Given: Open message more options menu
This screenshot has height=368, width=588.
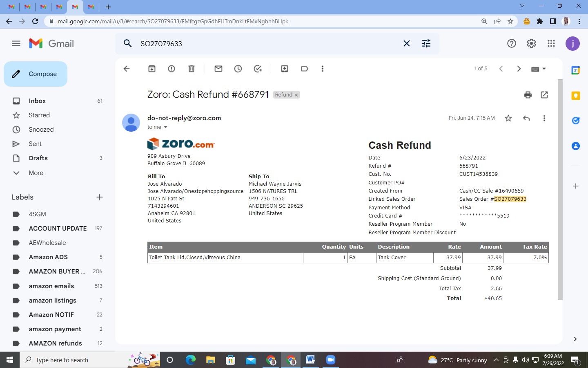Looking at the screenshot, I should pos(544,118).
